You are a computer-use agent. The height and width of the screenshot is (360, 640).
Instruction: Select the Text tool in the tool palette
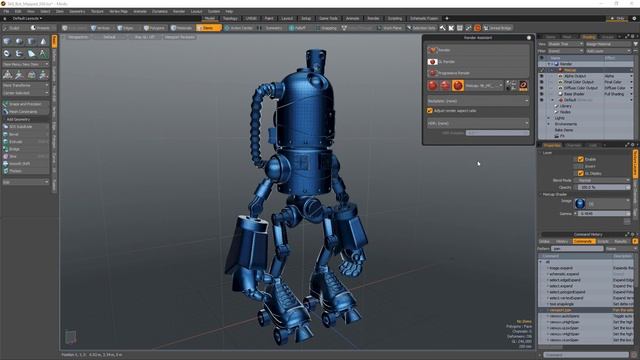43,53
